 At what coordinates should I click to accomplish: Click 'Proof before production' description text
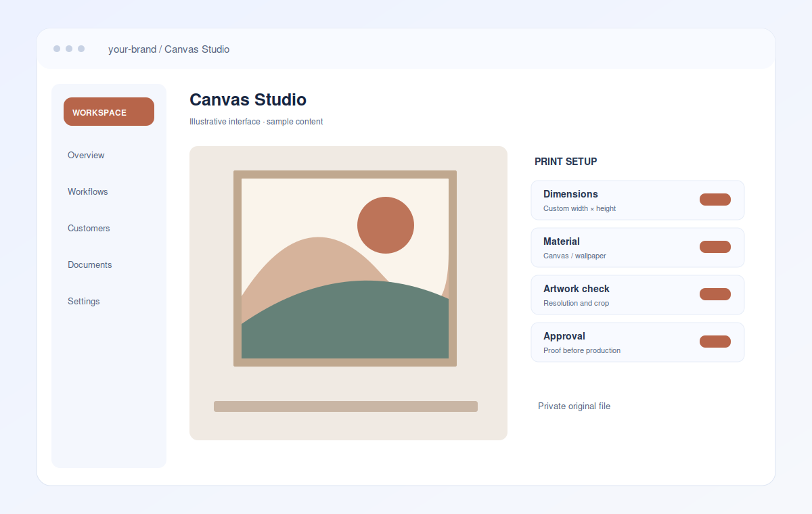pyautogui.click(x=582, y=350)
